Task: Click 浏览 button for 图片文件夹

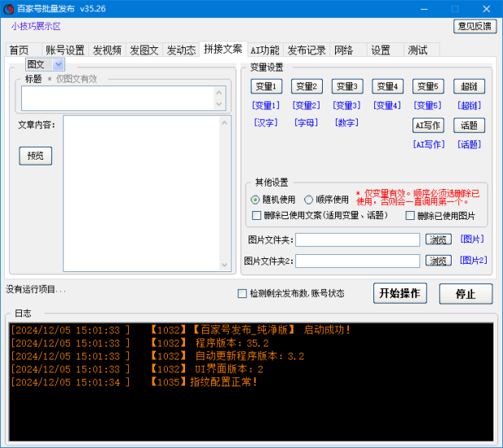Action: pos(439,239)
